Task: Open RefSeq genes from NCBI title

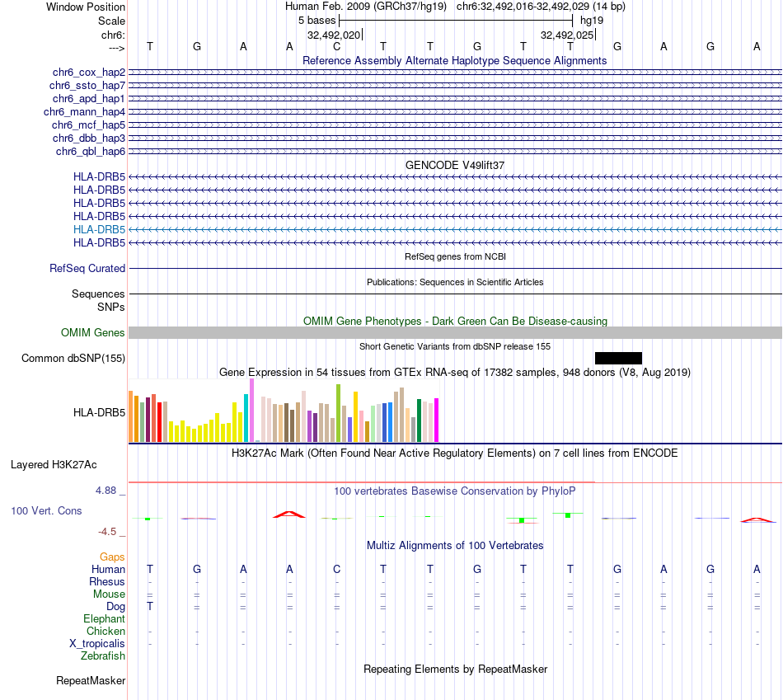Action: [x=455, y=256]
